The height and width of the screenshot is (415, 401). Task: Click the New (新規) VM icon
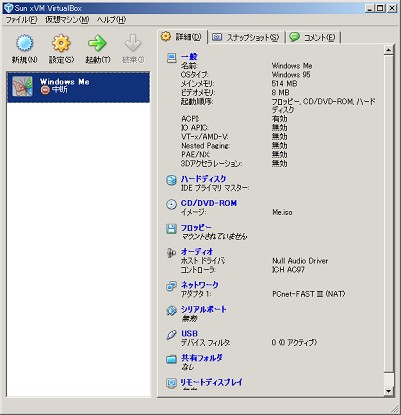point(25,43)
